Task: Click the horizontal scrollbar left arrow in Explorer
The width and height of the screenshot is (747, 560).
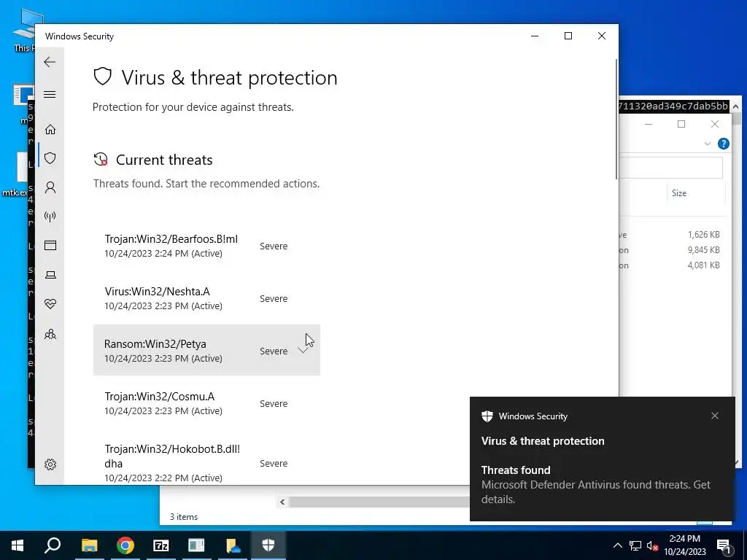Action: coord(282,502)
